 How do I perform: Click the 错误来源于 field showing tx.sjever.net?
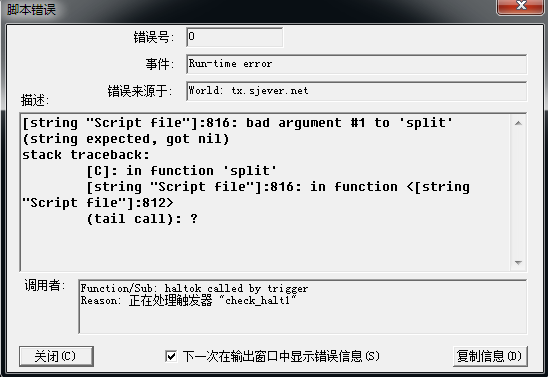pos(356,91)
